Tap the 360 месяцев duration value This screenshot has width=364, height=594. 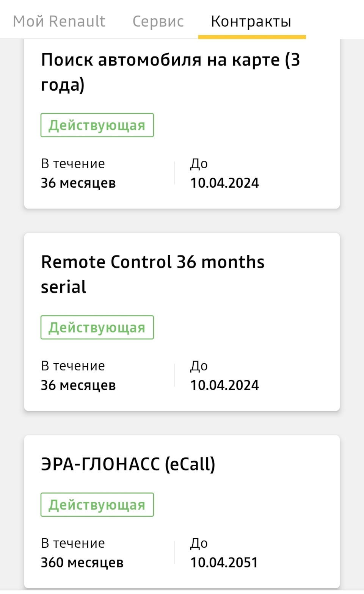pyautogui.click(x=82, y=563)
